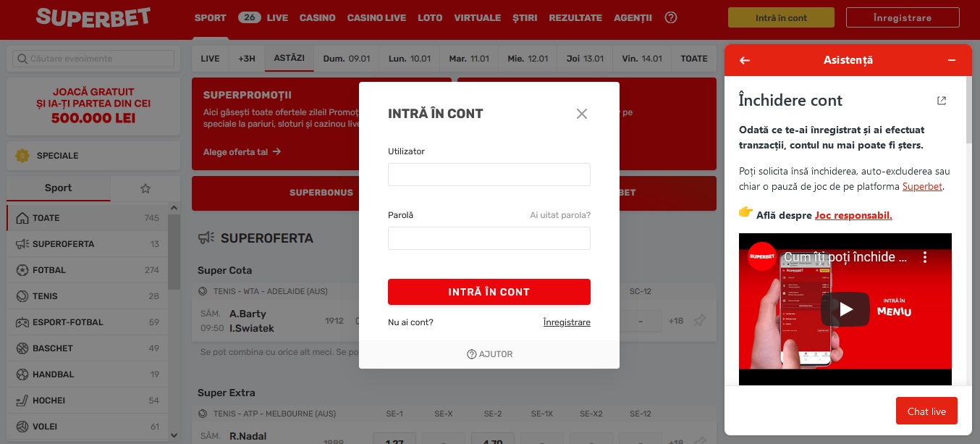Select the Superoferta category in sidebar
Viewport: 980px width, 444px height.
[x=87, y=244]
